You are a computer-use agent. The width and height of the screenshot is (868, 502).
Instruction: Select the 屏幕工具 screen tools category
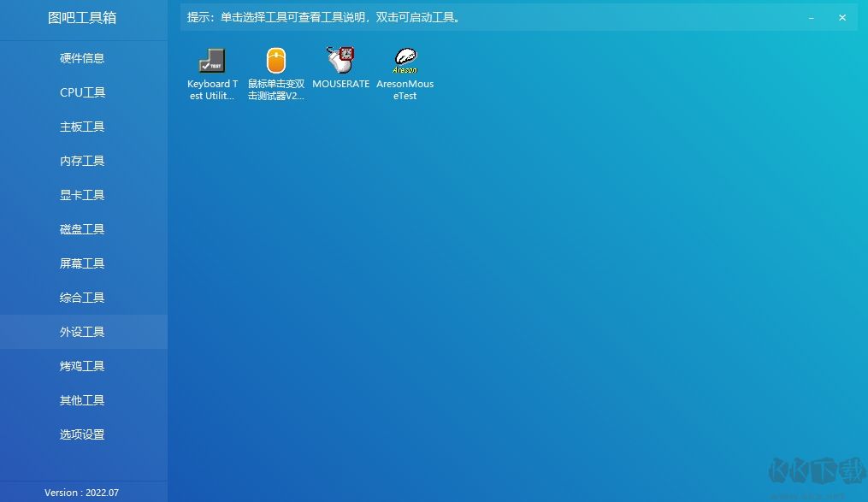click(x=82, y=263)
